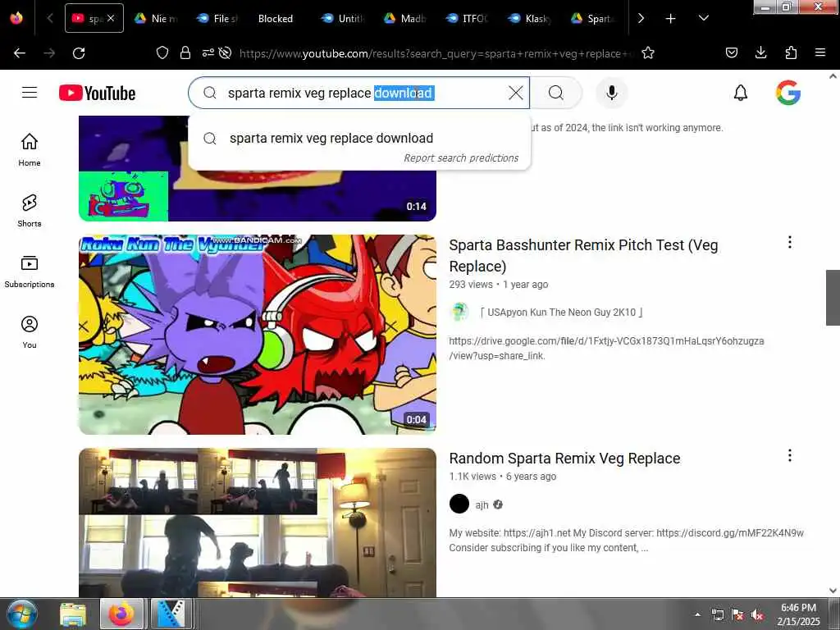The image size is (840, 630).
Task: Open the Sparta Basshunter Remix thumbnail
Action: point(257,335)
